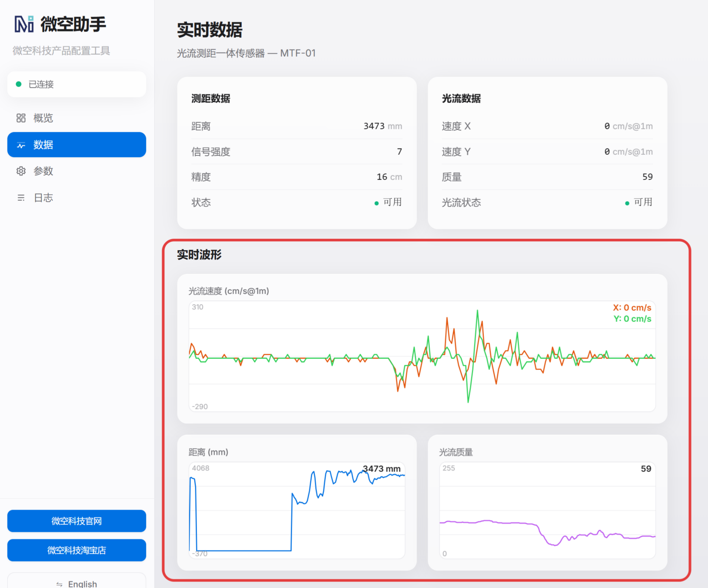Screen dimensions: 708x588
Task: Click the 0 axis label on quality chart
Action: click(445, 554)
